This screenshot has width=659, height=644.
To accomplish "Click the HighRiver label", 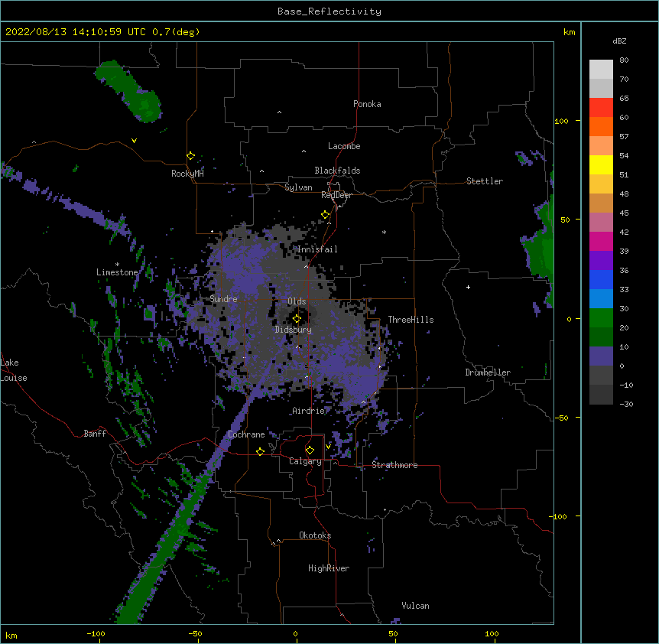I will [329, 568].
